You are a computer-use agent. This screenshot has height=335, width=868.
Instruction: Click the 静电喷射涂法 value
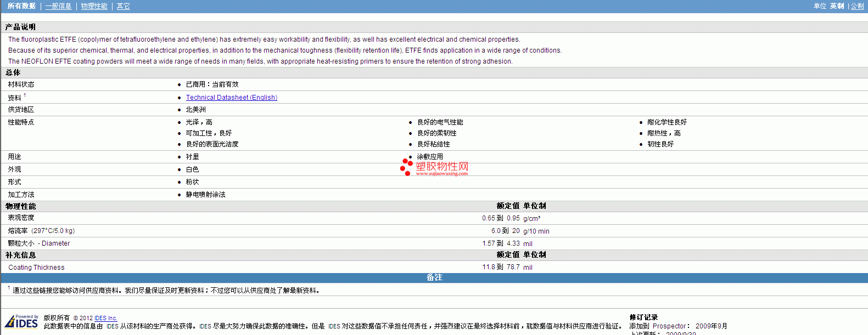pyautogui.click(x=205, y=195)
